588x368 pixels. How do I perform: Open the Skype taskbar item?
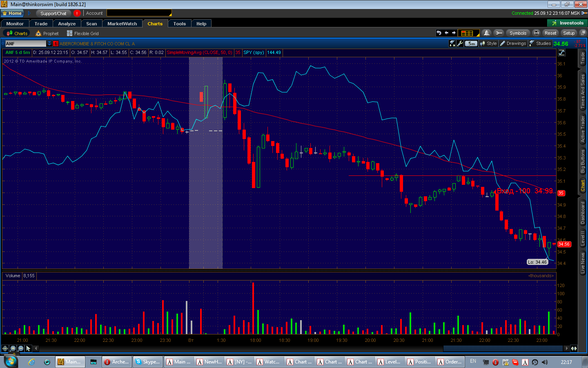(x=147, y=362)
